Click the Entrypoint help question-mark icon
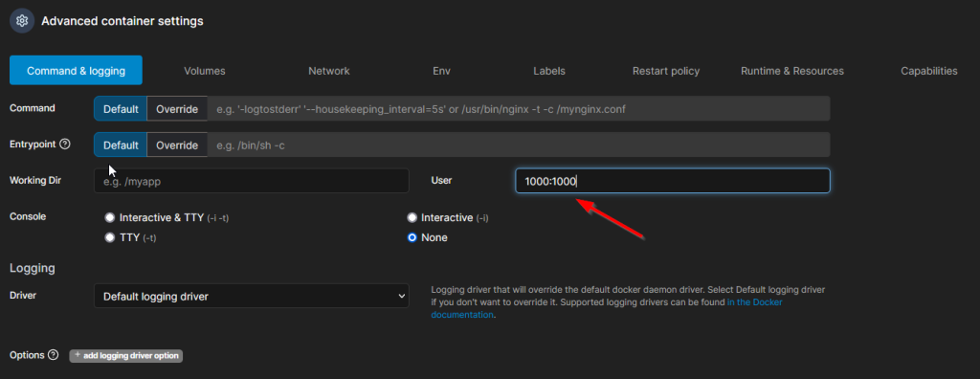The image size is (980, 379). [x=65, y=144]
